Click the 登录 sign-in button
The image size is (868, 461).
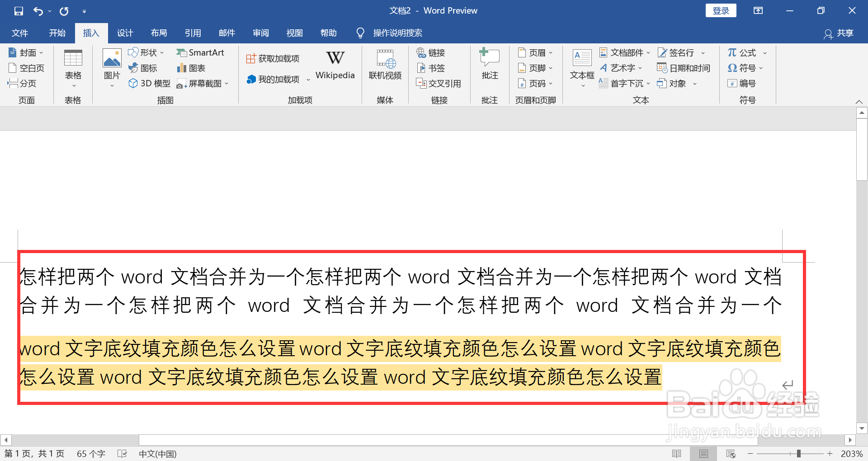pos(721,11)
